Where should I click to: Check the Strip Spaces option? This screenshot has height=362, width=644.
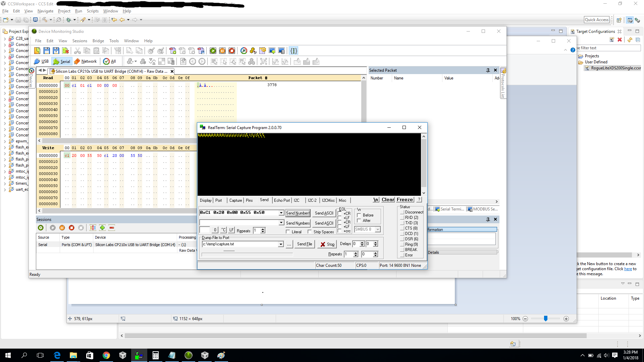pyautogui.click(x=310, y=232)
